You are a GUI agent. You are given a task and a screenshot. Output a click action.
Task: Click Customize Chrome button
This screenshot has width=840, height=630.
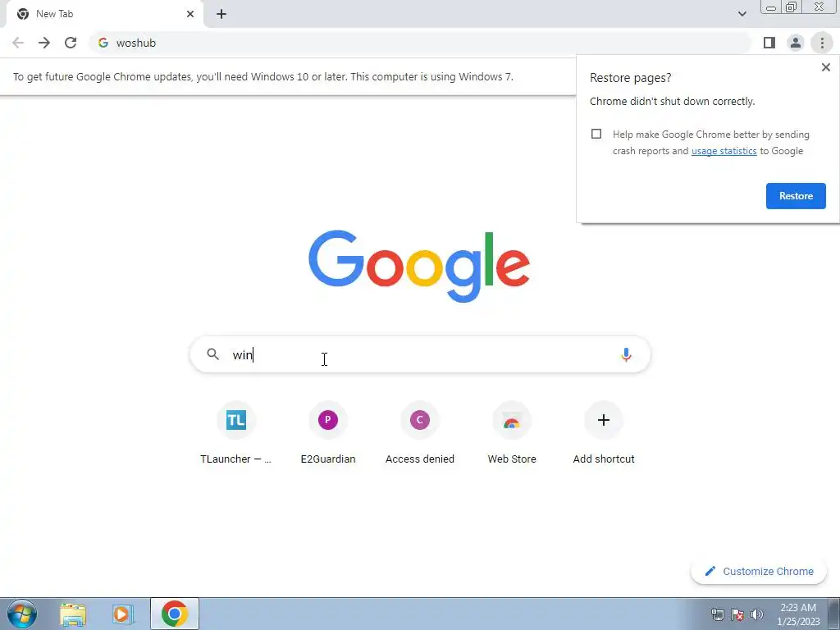pyautogui.click(x=759, y=571)
